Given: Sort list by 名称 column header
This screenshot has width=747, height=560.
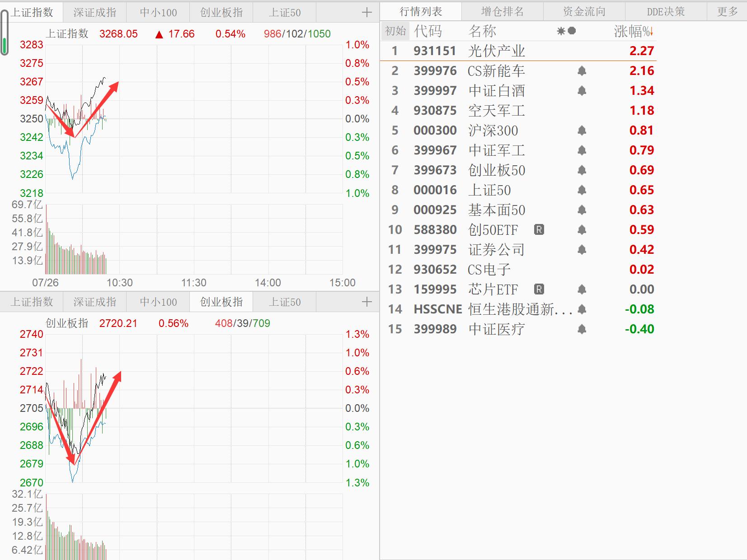Looking at the screenshot, I should coord(482,31).
